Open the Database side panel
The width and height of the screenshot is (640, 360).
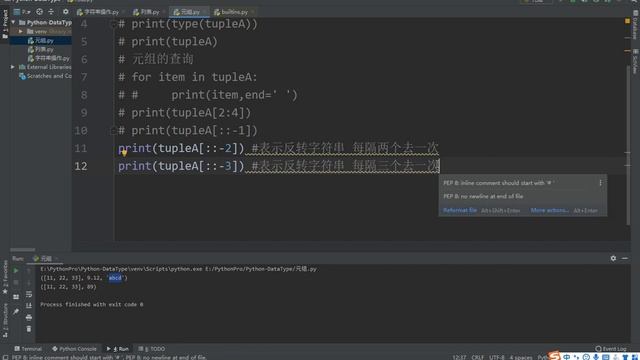[x=636, y=25]
